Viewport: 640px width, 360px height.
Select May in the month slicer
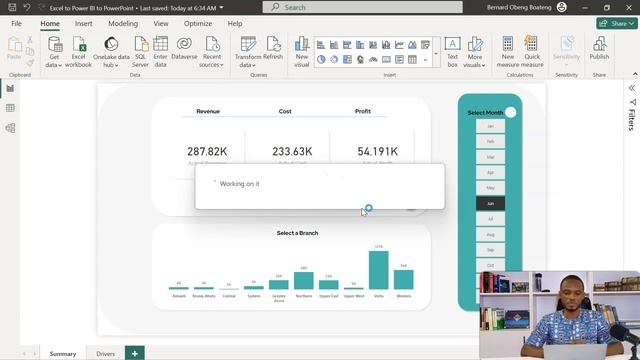(490, 188)
